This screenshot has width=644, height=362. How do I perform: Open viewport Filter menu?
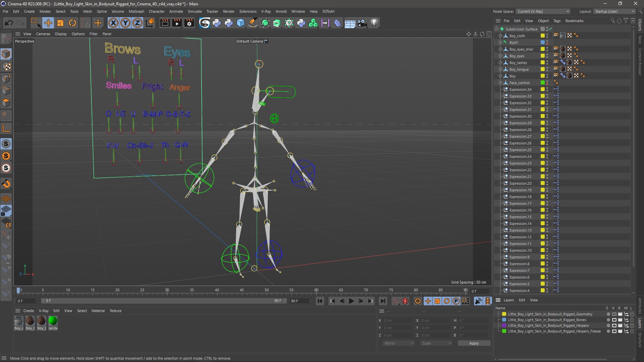coord(93,34)
